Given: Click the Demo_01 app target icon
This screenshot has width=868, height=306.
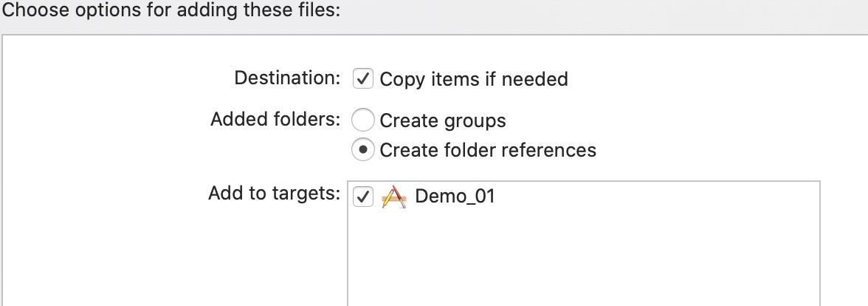Looking at the screenshot, I should [x=394, y=197].
